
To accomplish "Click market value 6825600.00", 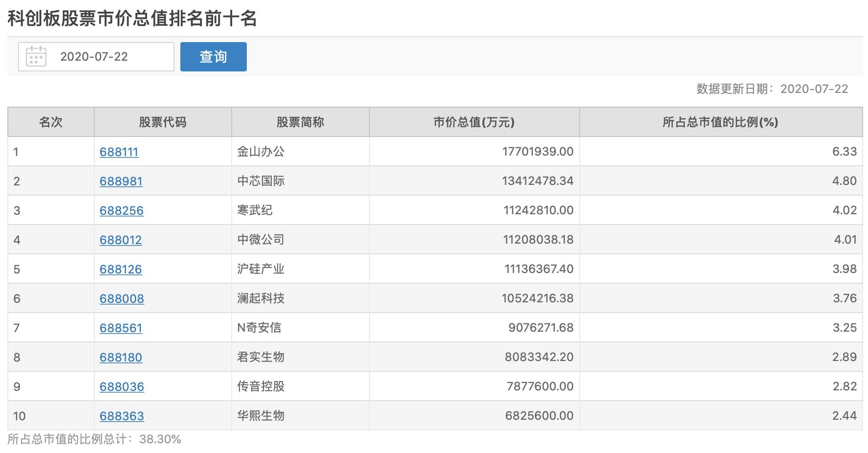I will coord(540,416).
